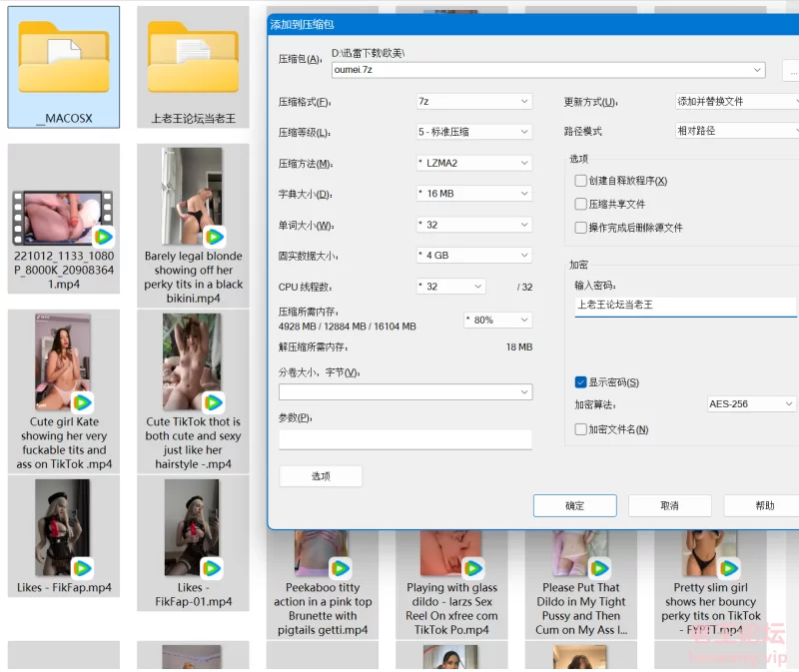This screenshot has width=799, height=672.
Task: Select the 221012_1133_1080P video file
Action: (x=64, y=218)
